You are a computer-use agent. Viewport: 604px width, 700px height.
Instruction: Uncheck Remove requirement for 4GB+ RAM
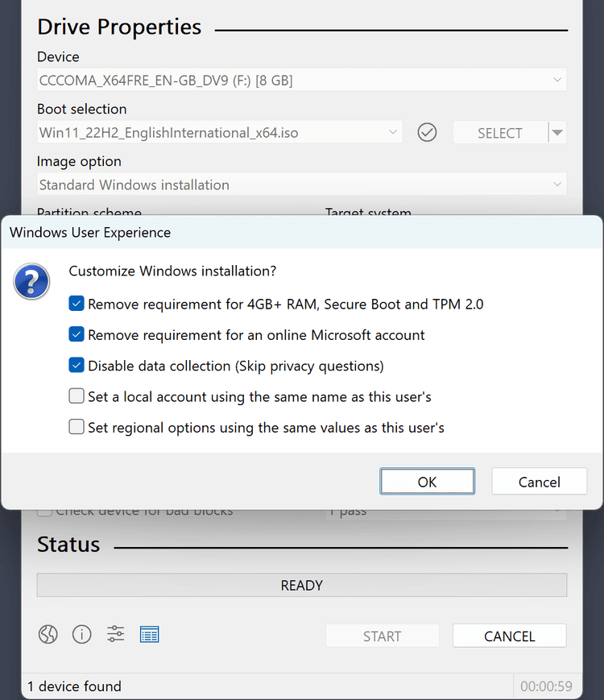pos(77,304)
